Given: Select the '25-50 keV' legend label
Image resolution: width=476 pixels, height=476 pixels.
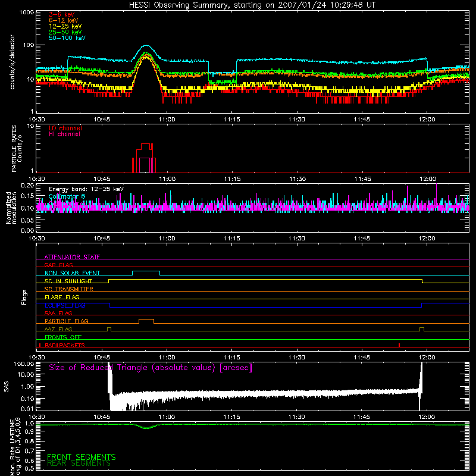Looking at the screenshot, I should (x=65, y=32).
